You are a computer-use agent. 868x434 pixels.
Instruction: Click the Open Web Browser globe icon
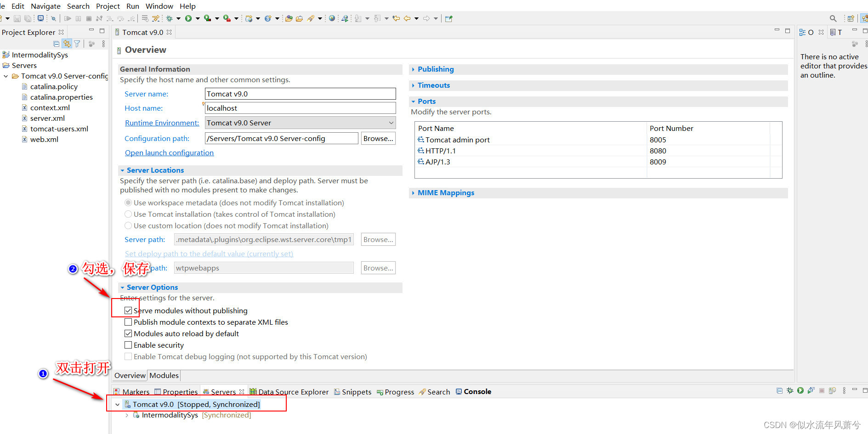click(332, 18)
